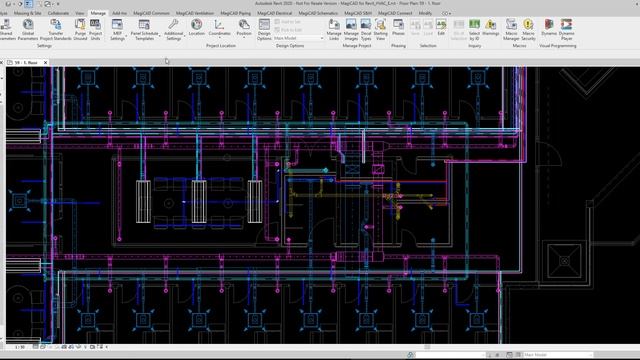Click Pick to Edit button

(289, 30)
